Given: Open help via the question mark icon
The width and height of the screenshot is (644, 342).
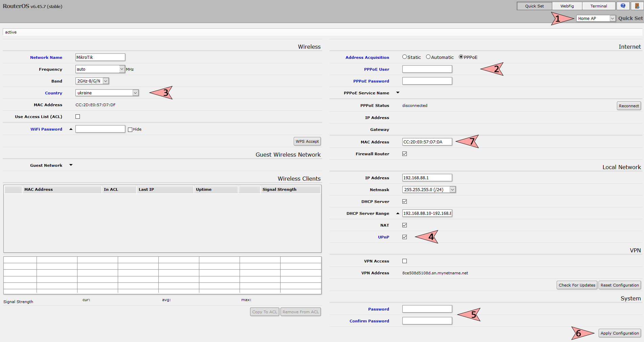Looking at the screenshot, I should click(623, 6).
